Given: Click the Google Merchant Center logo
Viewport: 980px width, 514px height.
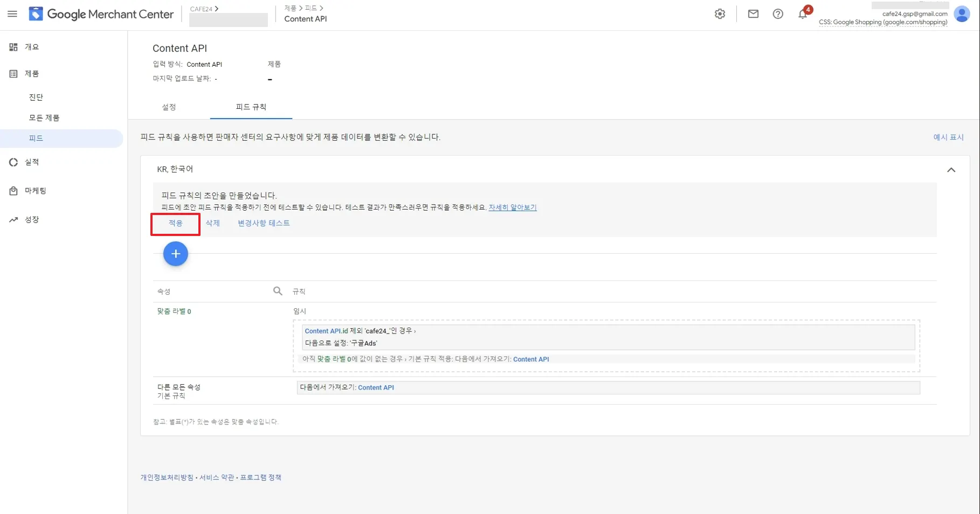Looking at the screenshot, I should tap(101, 14).
